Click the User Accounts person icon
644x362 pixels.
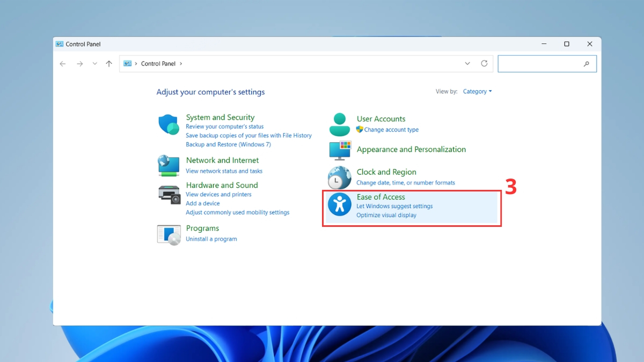(339, 124)
